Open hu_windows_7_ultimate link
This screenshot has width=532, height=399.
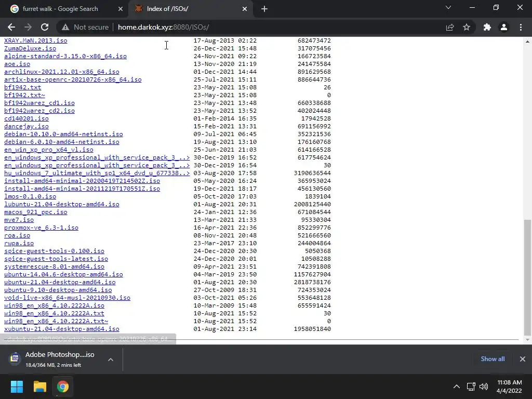pos(97,173)
